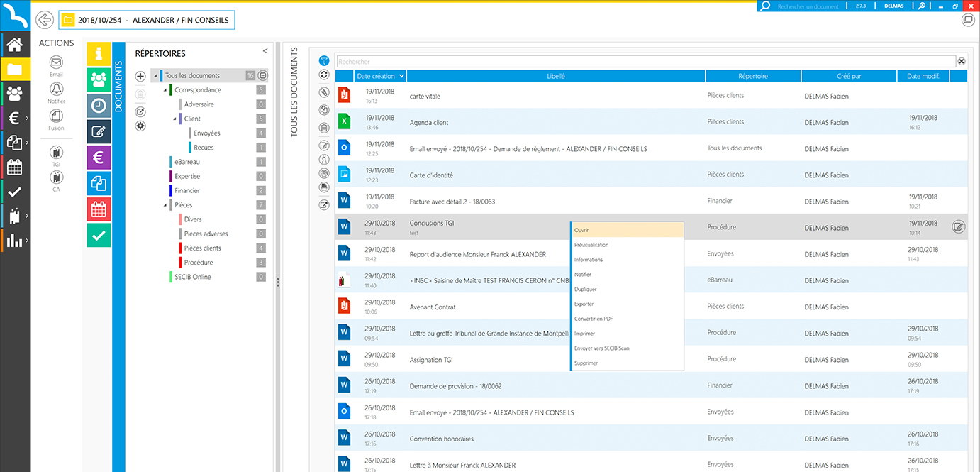Click the paperclip attach icon
Image resolution: width=980 pixels, height=472 pixels.
(324, 92)
